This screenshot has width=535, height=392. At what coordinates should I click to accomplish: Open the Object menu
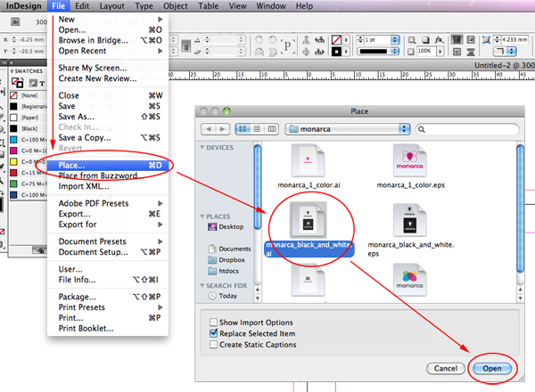click(176, 6)
